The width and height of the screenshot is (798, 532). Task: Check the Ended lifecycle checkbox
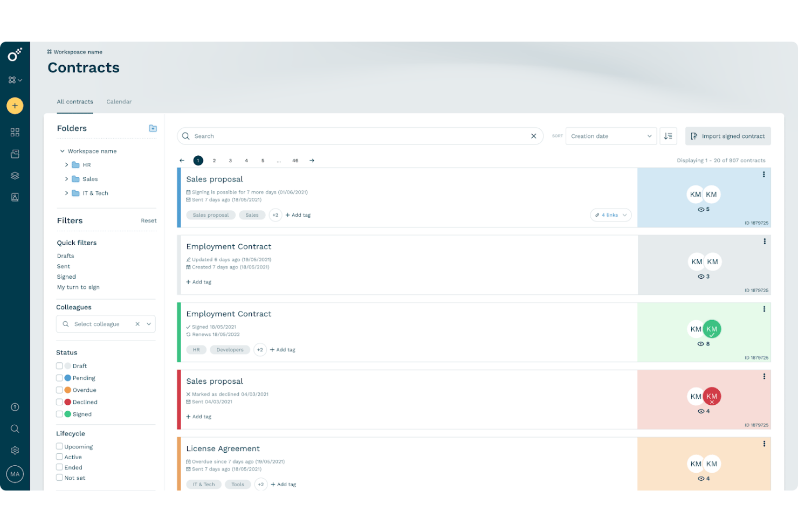59,467
